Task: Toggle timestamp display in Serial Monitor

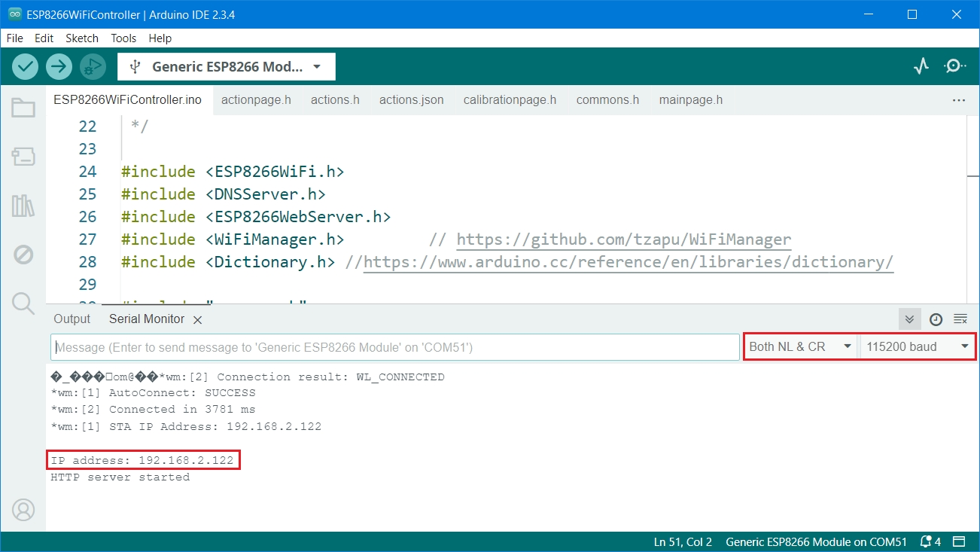Action: click(x=936, y=319)
